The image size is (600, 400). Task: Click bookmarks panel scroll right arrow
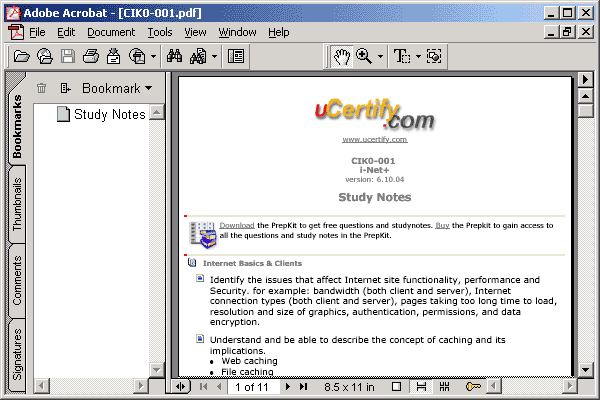[x=141, y=385]
